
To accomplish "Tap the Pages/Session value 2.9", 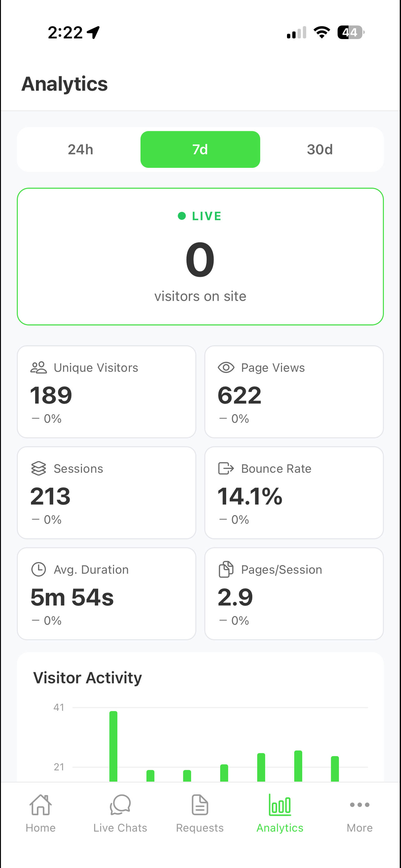I will 235,597.
